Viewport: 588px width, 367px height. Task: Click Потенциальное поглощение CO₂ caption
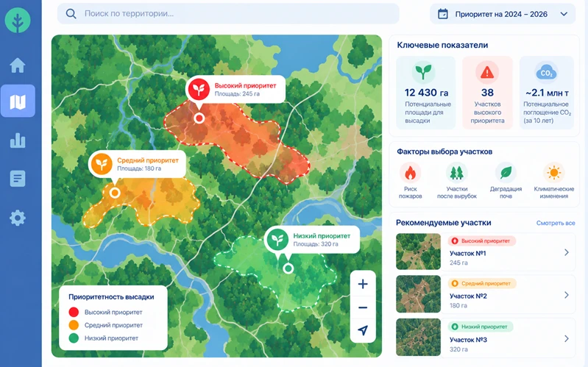(x=547, y=113)
